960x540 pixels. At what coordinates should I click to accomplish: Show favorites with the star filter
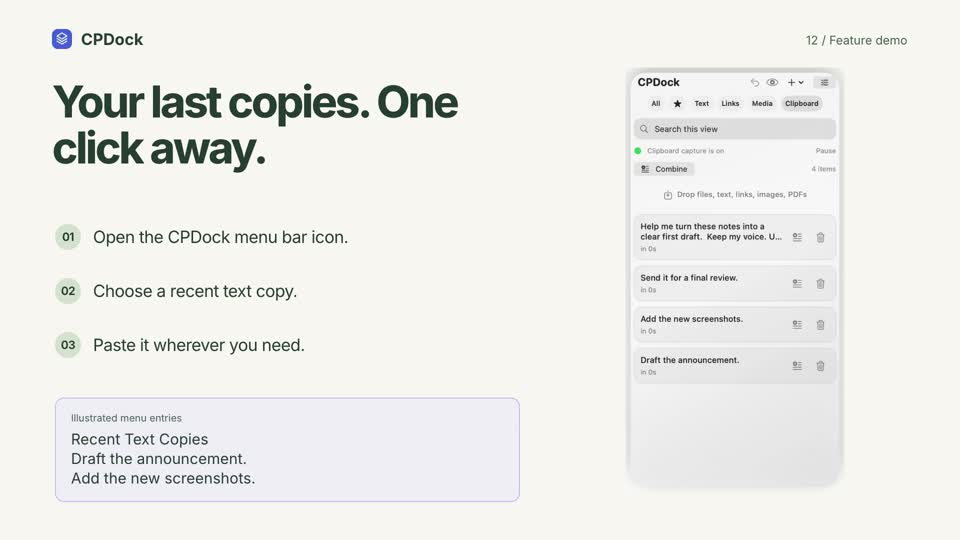[x=677, y=103]
